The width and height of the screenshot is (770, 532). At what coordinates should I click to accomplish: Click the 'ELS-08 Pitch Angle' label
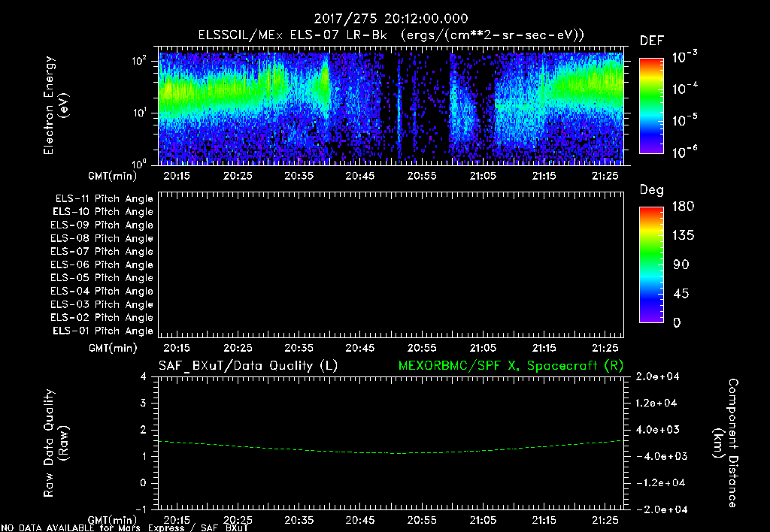(x=102, y=238)
